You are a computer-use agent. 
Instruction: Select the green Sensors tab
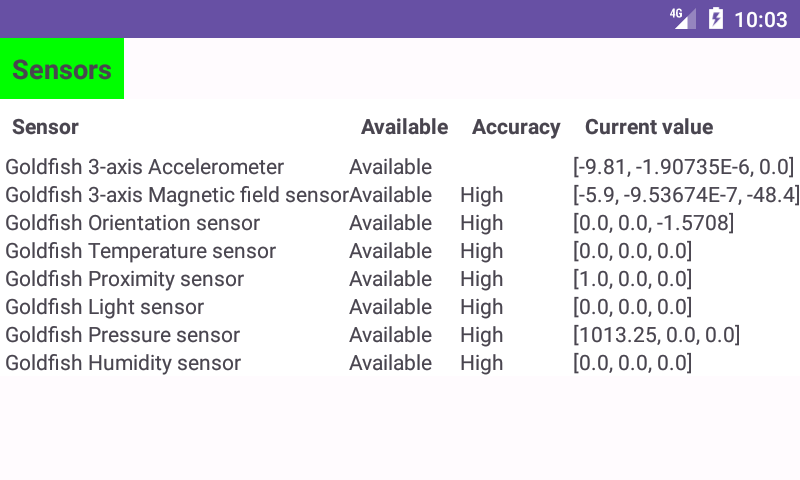tap(62, 69)
